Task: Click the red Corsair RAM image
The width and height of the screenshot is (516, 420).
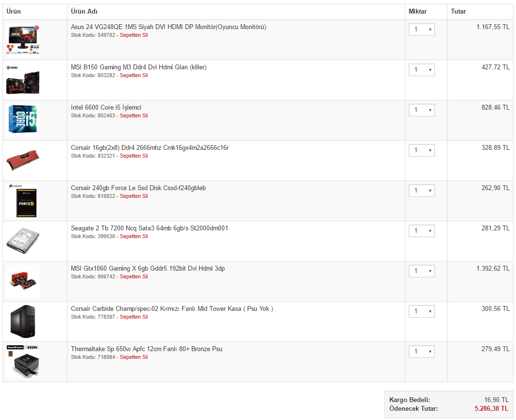Action: coord(23,160)
